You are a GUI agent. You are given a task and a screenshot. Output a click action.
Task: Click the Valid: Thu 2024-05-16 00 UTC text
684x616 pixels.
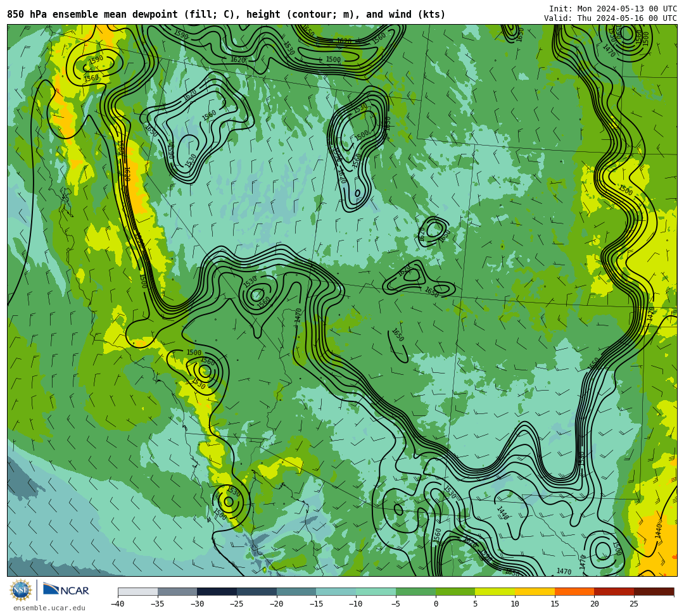[x=611, y=18]
